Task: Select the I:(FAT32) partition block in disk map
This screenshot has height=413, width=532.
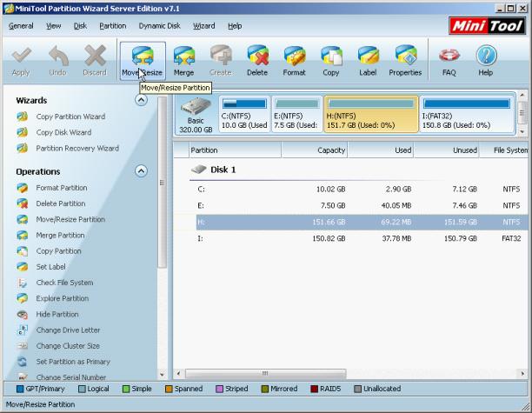Action: click(x=467, y=115)
